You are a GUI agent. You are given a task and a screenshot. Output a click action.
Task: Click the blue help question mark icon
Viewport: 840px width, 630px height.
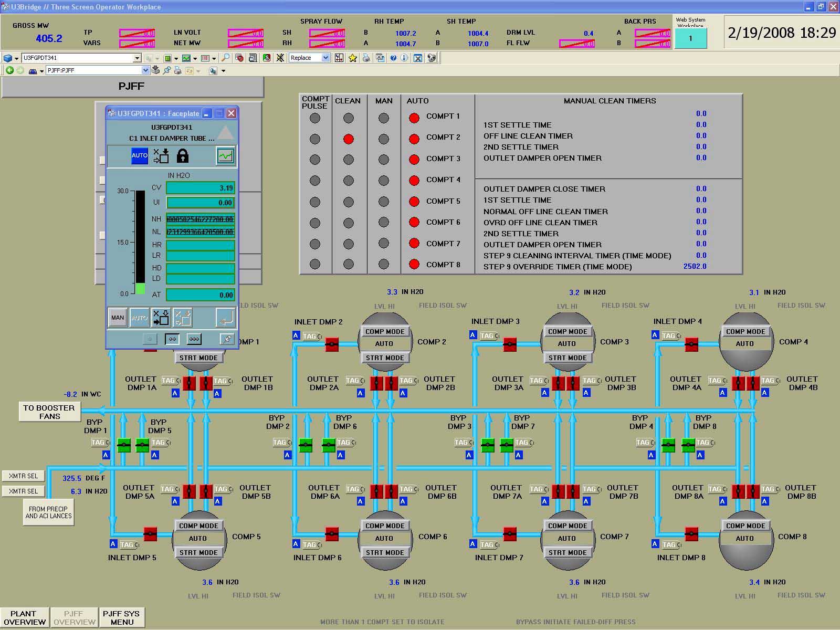393,58
